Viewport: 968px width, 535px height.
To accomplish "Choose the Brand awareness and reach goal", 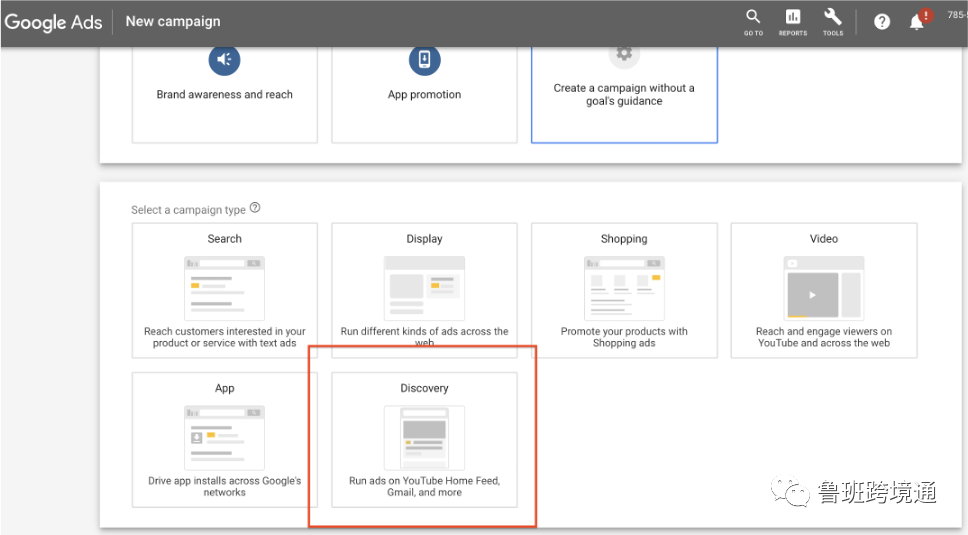I will 225,94.
